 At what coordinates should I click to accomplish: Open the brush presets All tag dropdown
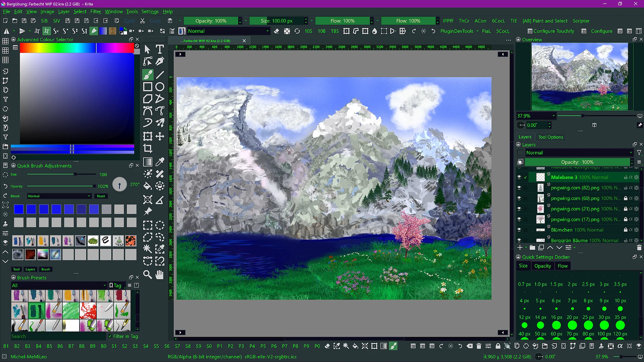59,285
